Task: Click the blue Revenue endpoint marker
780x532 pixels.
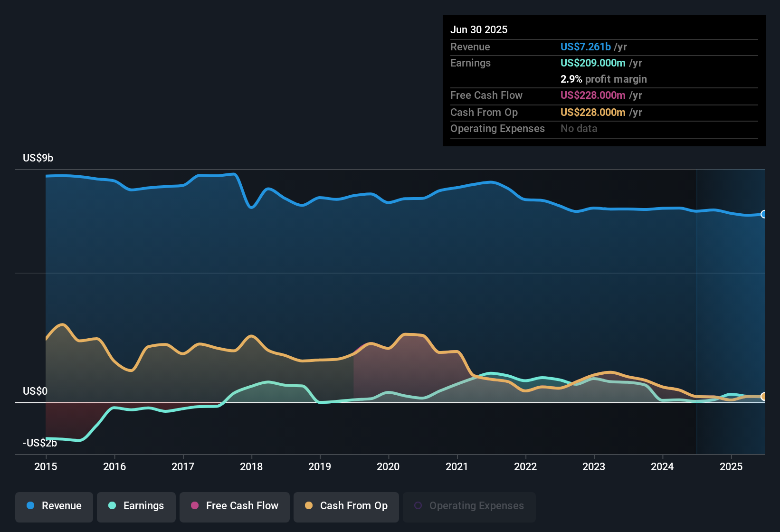Action: 764,214
